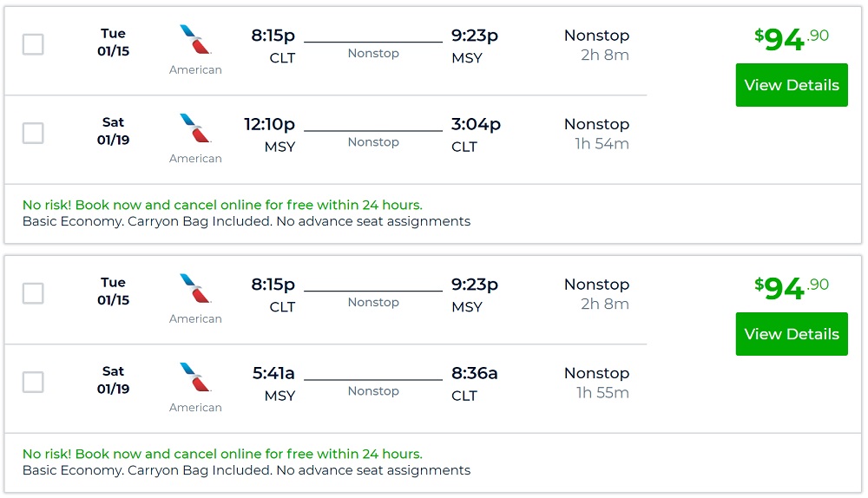This screenshot has height=498, width=868.
Task: Click the $94.90 price on the first result
Action: [x=791, y=39]
